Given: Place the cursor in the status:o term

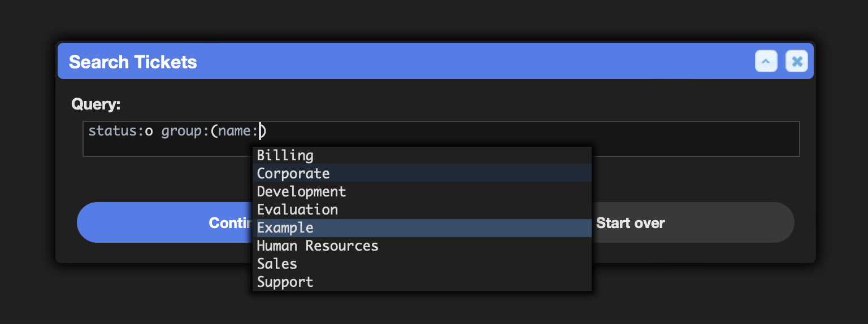Looking at the screenshot, I should click(x=121, y=132).
